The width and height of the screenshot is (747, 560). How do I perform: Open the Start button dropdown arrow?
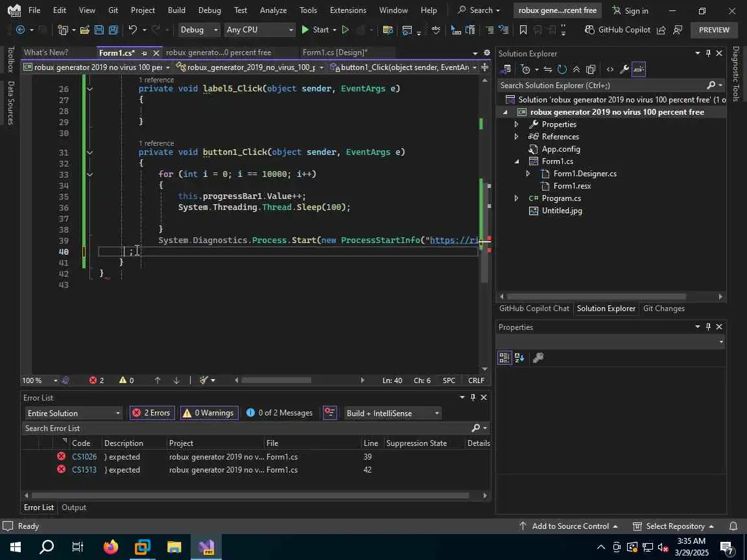335,30
